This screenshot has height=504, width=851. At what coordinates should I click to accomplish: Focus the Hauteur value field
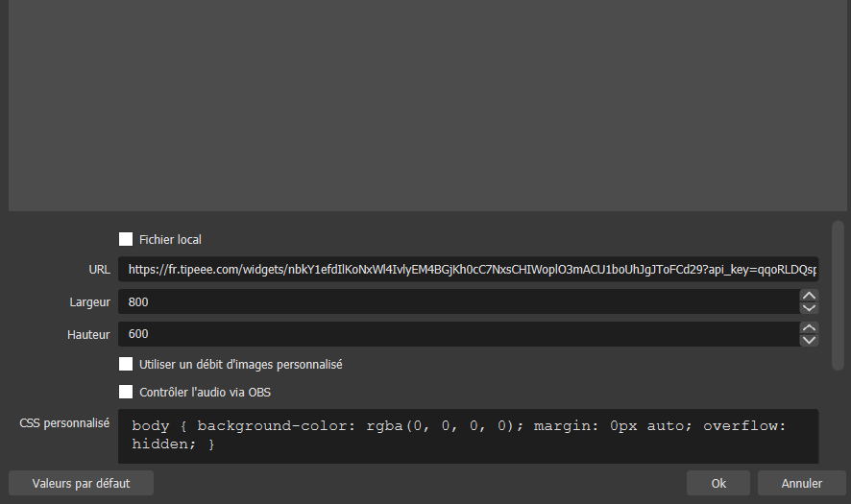pyautogui.click(x=457, y=334)
